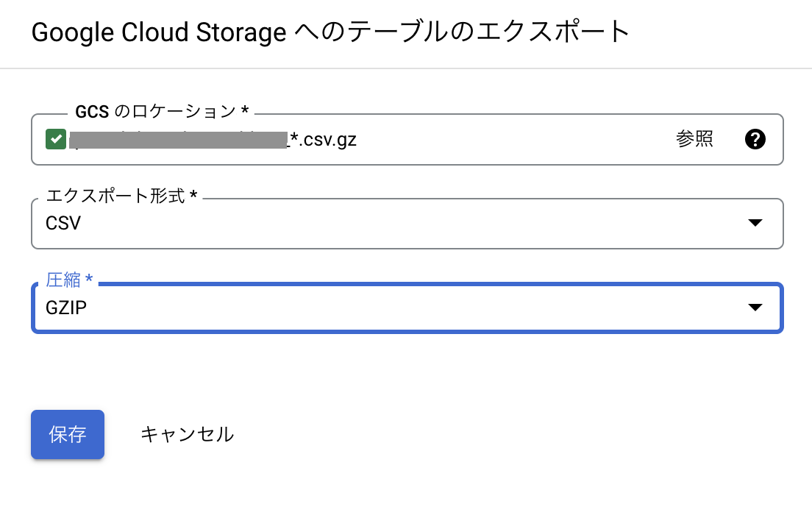Click キャンセル to cancel the export
Screen dimensions: 812x518
point(187,434)
